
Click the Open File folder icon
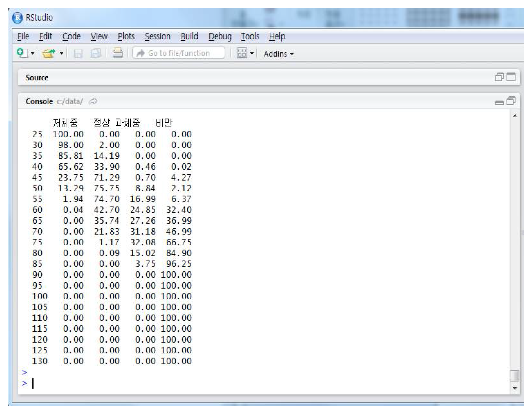point(48,53)
